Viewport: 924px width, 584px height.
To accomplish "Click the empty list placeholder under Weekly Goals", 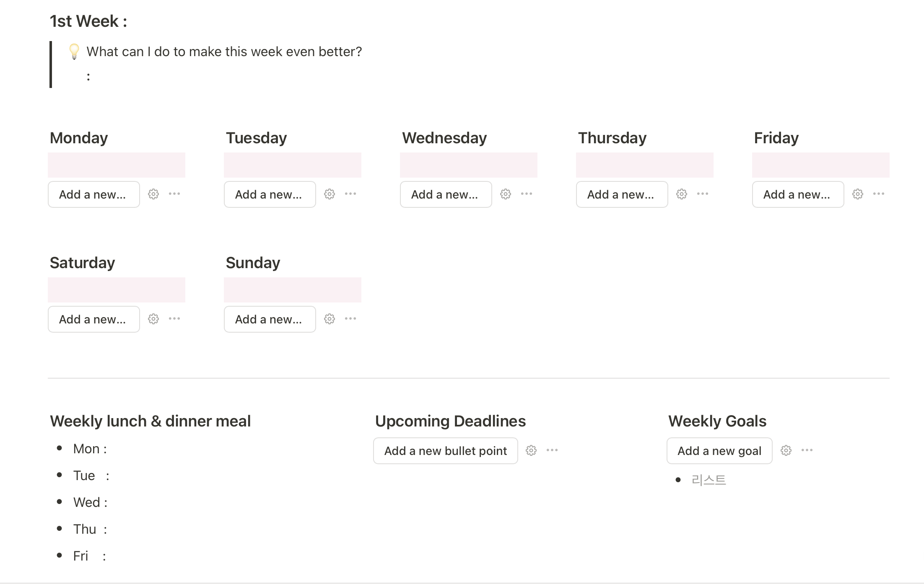I will click(x=709, y=480).
